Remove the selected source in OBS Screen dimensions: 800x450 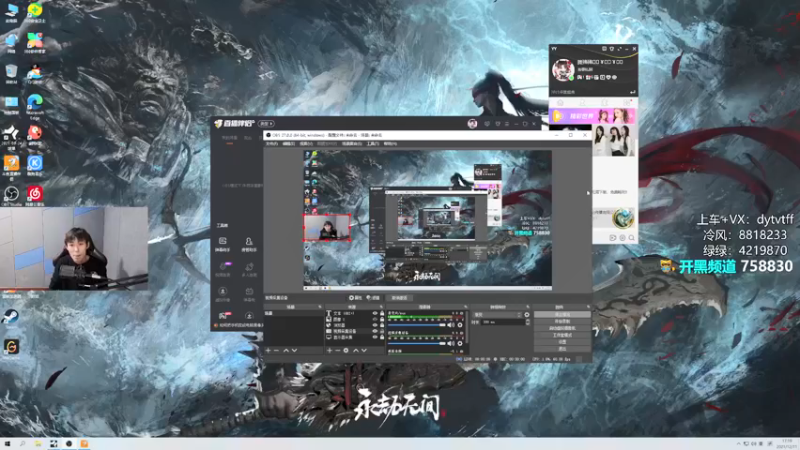coord(338,351)
